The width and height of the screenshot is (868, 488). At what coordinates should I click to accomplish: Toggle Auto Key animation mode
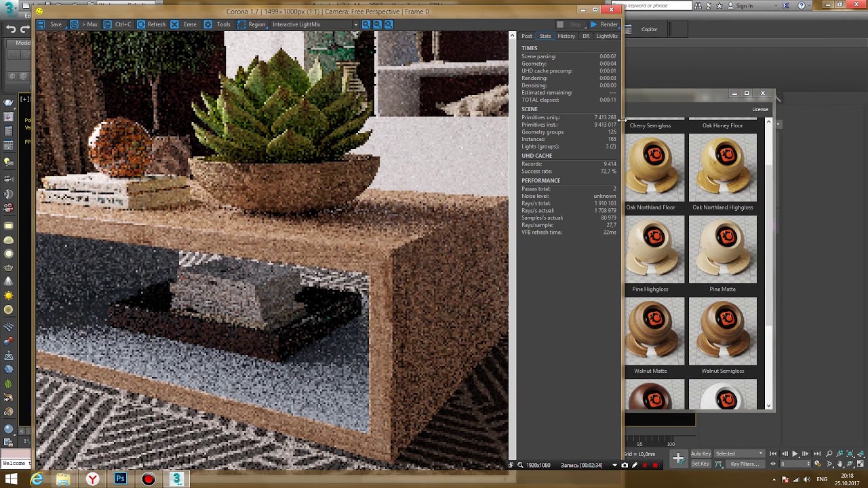coord(701,453)
